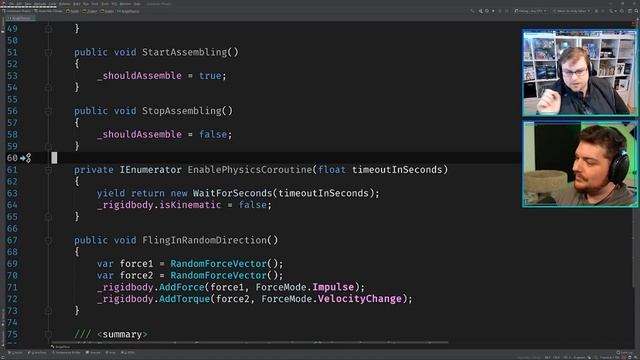
Task: Collapse the FlingInRandomDirection fold on line 67
Action: (48, 240)
